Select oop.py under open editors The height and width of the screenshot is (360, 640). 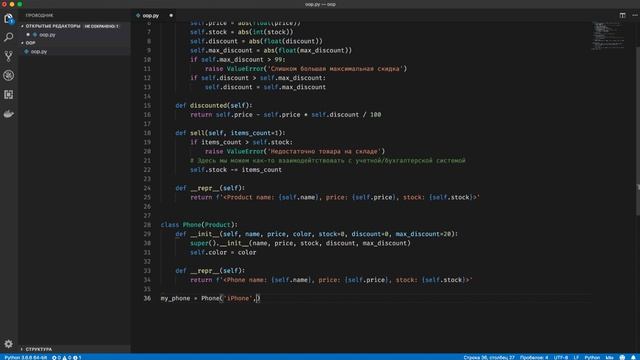tap(47, 35)
